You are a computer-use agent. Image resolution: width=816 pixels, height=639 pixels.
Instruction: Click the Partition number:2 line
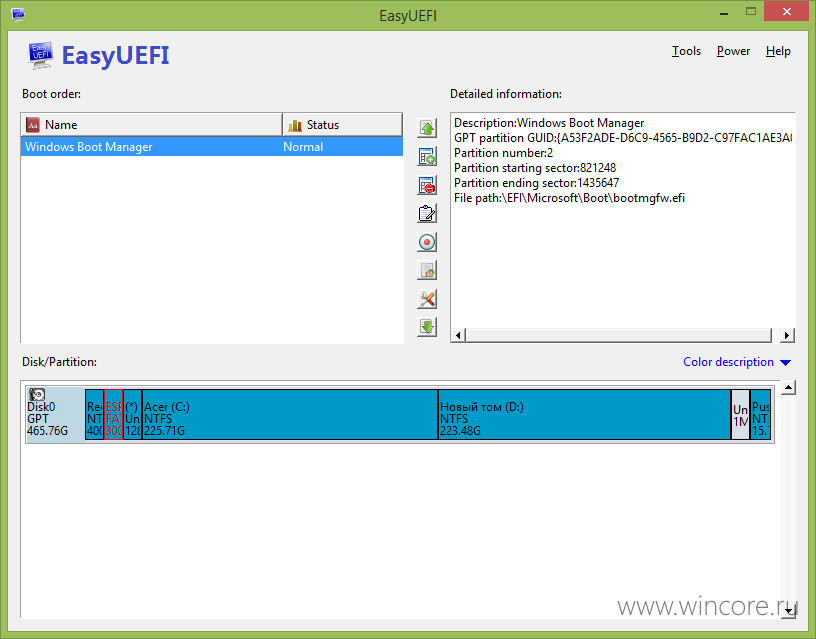point(503,153)
